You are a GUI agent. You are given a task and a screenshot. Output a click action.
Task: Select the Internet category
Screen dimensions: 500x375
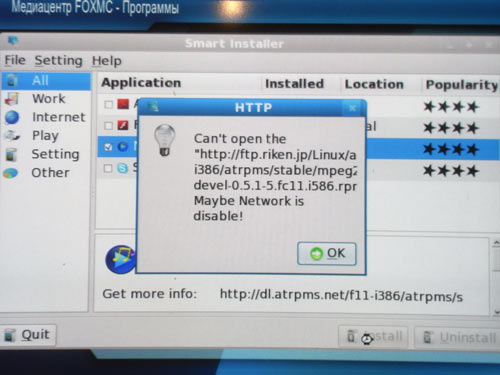(46, 117)
